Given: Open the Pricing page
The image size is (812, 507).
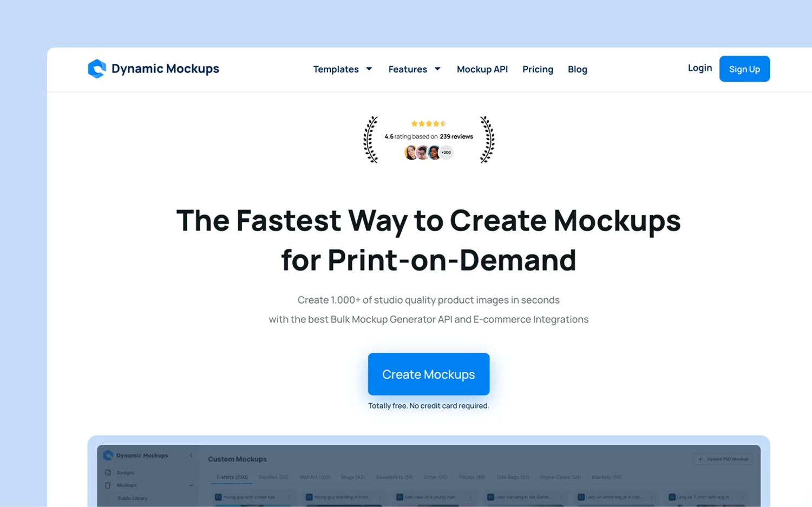Looking at the screenshot, I should [538, 69].
